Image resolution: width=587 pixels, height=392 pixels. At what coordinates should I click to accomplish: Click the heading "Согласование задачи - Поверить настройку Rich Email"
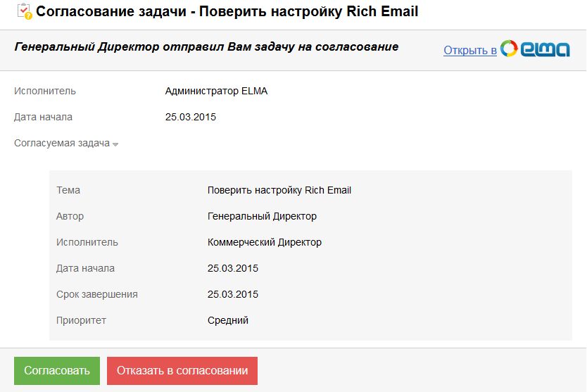tap(227, 12)
